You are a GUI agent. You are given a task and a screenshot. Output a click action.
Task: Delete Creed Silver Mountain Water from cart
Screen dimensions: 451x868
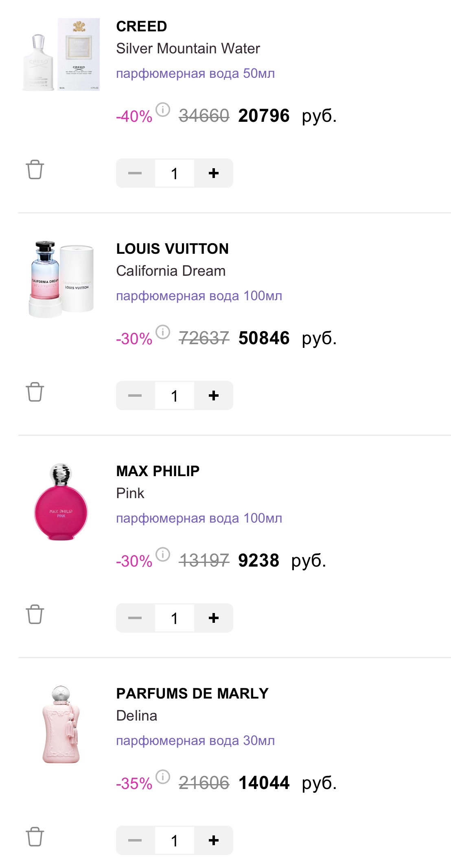(35, 169)
